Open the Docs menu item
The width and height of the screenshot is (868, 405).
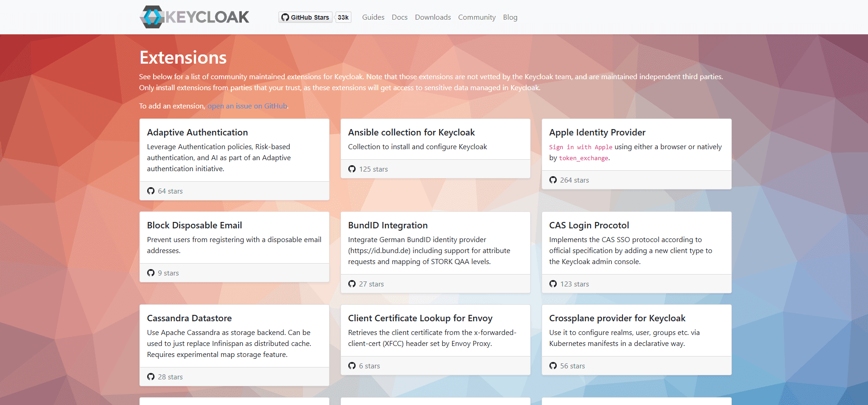[x=399, y=17]
